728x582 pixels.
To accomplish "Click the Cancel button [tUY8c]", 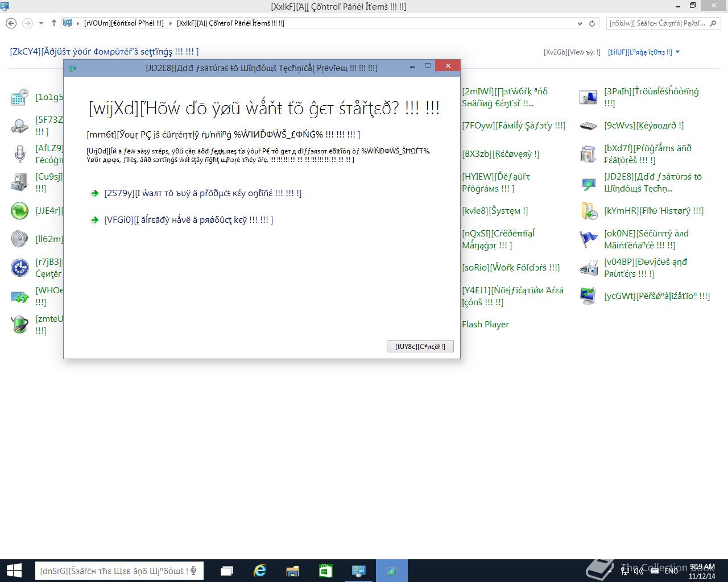I will click(420, 346).
